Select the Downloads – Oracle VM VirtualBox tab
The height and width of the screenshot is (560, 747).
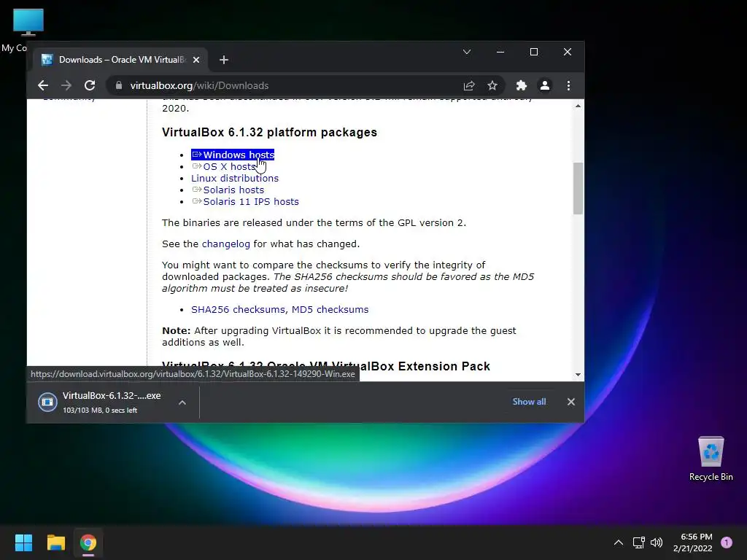click(x=120, y=60)
